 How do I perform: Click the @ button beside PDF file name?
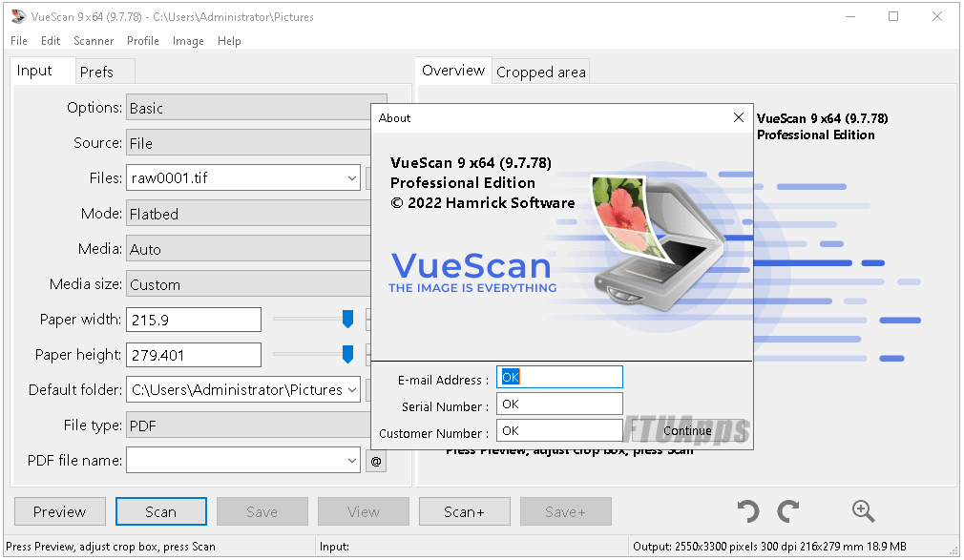[x=376, y=461]
